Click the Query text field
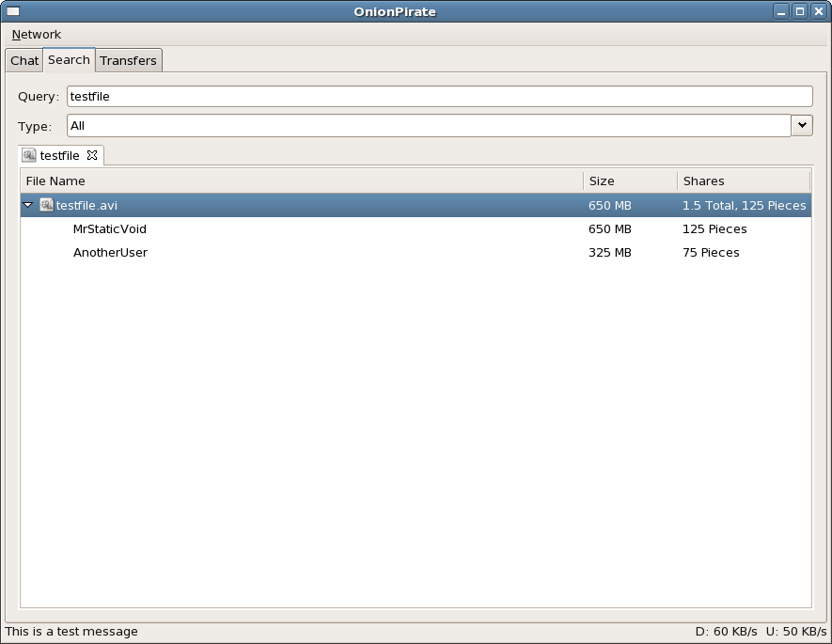Image resolution: width=832 pixels, height=644 pixels. 439,97
